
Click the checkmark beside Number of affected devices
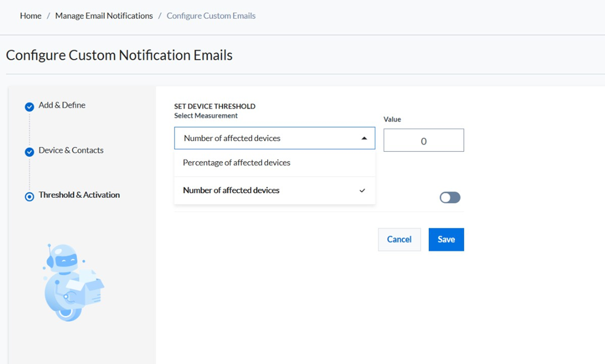[362, 191]
